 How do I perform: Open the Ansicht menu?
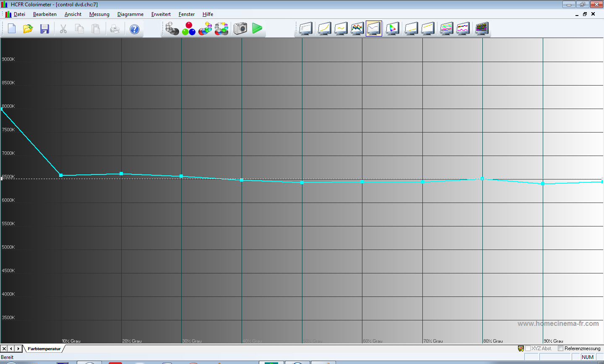click(73, 14)
